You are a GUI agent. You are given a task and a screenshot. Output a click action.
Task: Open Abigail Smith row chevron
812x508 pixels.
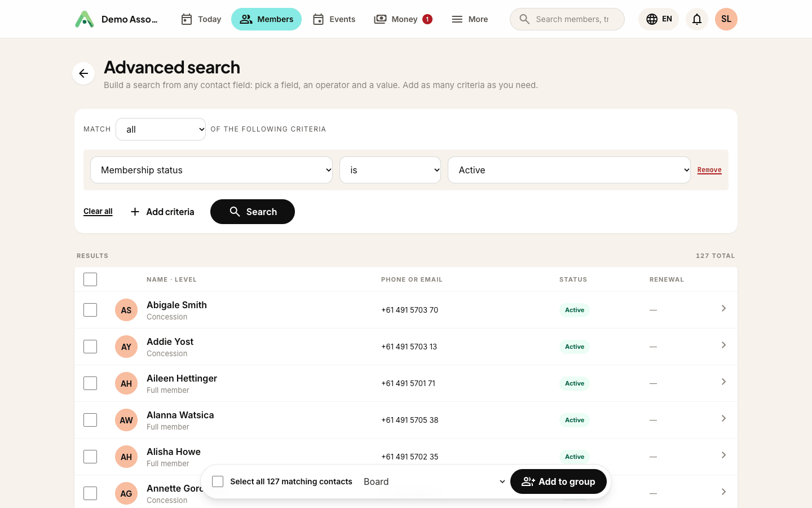click(723, 308)
